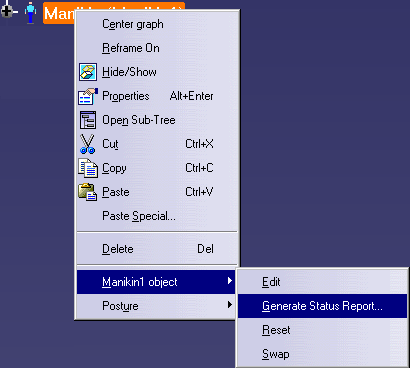410x368 pixels.
Task: Select Generate Status Report... entry
Action: pos(322,306)
